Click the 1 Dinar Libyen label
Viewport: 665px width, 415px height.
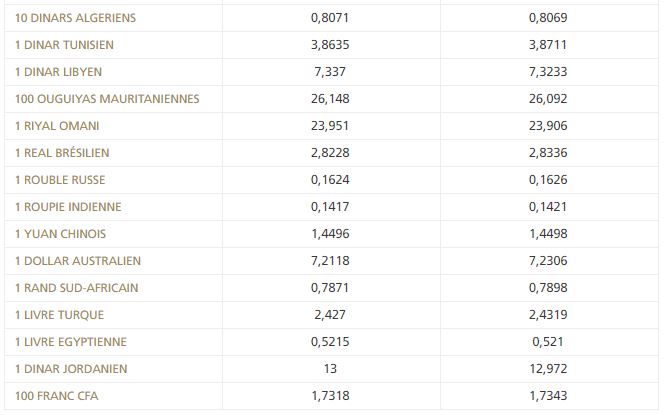59,72
